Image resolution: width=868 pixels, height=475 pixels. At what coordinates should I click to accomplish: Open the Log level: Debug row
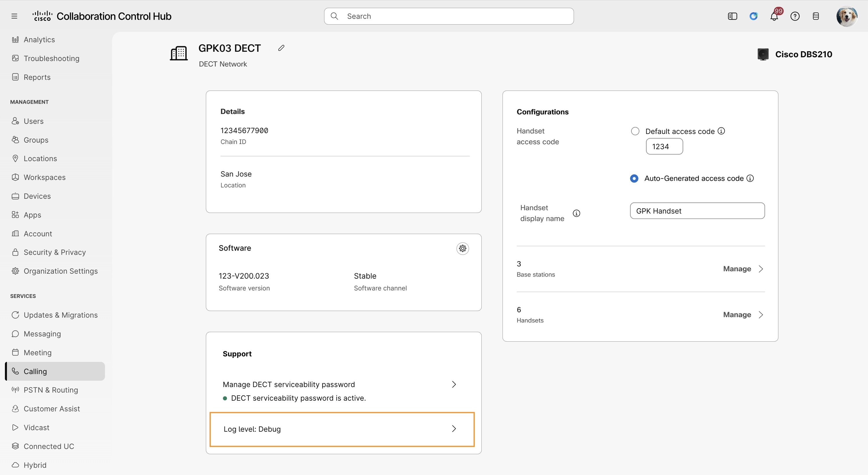[342, 429]
